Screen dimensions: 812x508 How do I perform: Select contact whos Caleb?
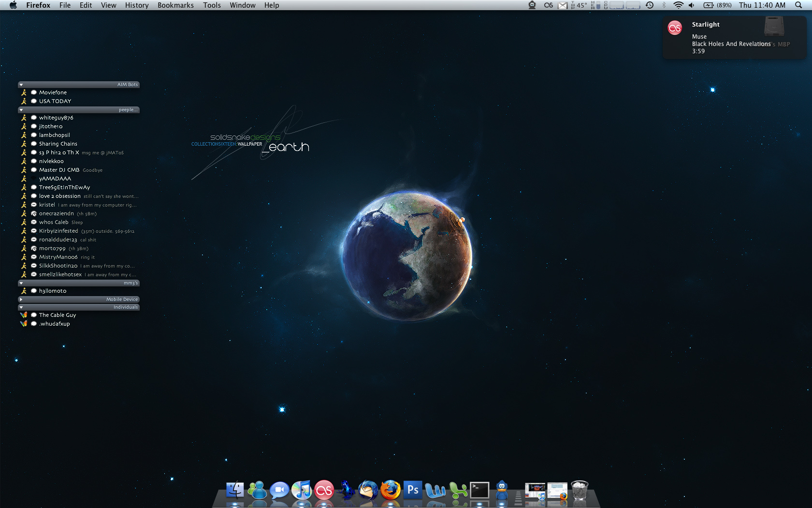[79, 222]
